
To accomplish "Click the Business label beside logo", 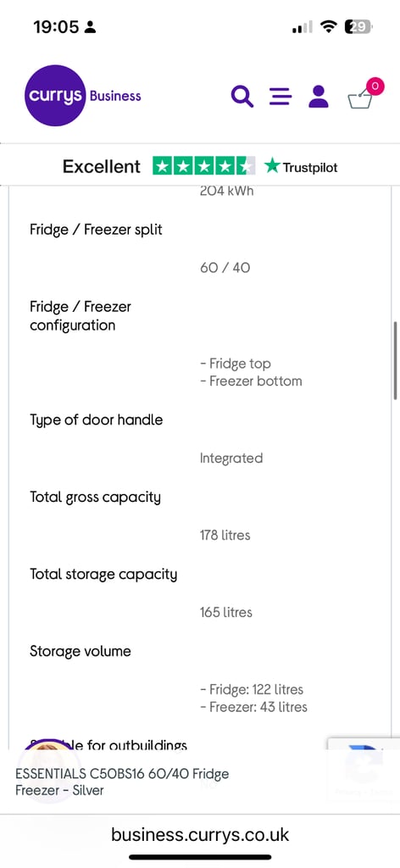I will [115, 97].
